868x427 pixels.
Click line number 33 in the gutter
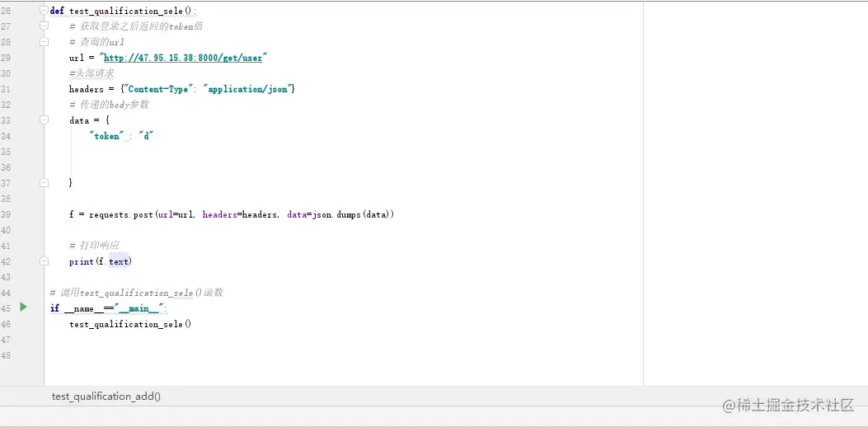pos(6,120)
